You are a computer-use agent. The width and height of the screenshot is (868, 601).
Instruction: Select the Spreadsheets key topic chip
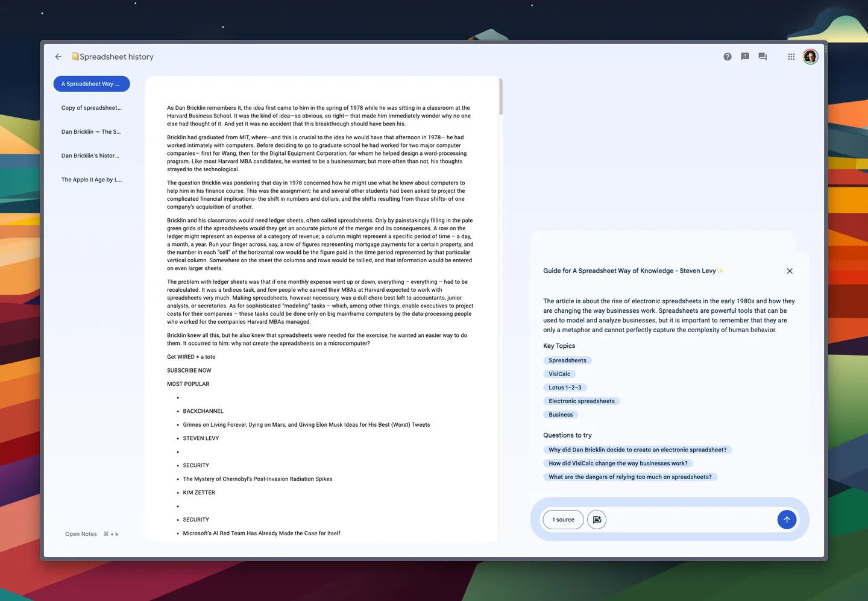click(567, 360)
